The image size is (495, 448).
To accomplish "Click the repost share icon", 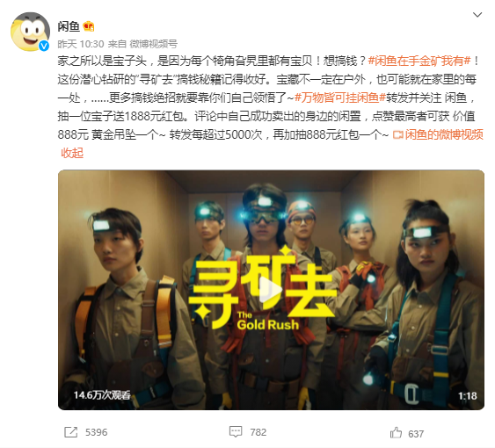I will click(70, 432).
